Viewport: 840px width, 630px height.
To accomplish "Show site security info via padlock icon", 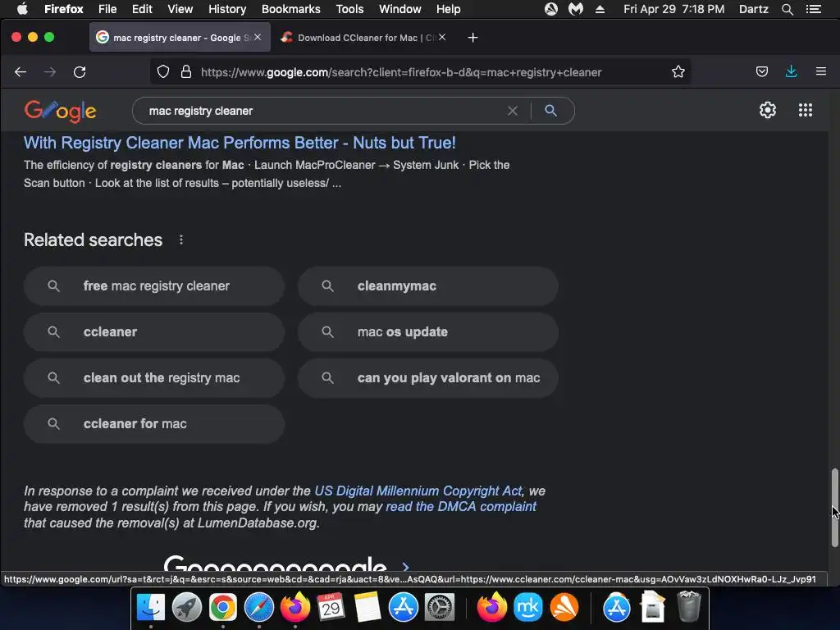I will 186,72.
